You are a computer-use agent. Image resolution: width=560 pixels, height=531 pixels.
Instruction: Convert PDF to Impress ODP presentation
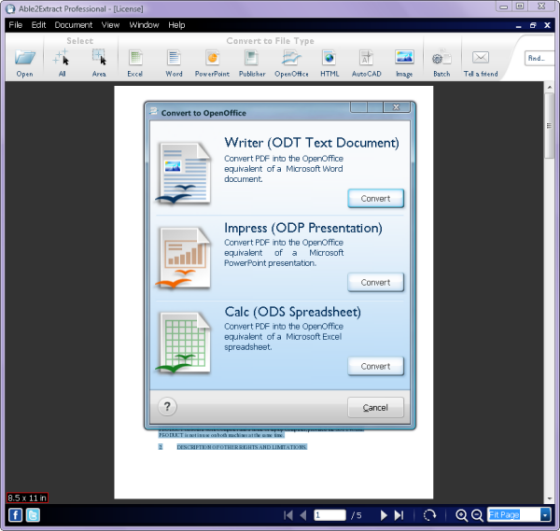tap(376, 282)
